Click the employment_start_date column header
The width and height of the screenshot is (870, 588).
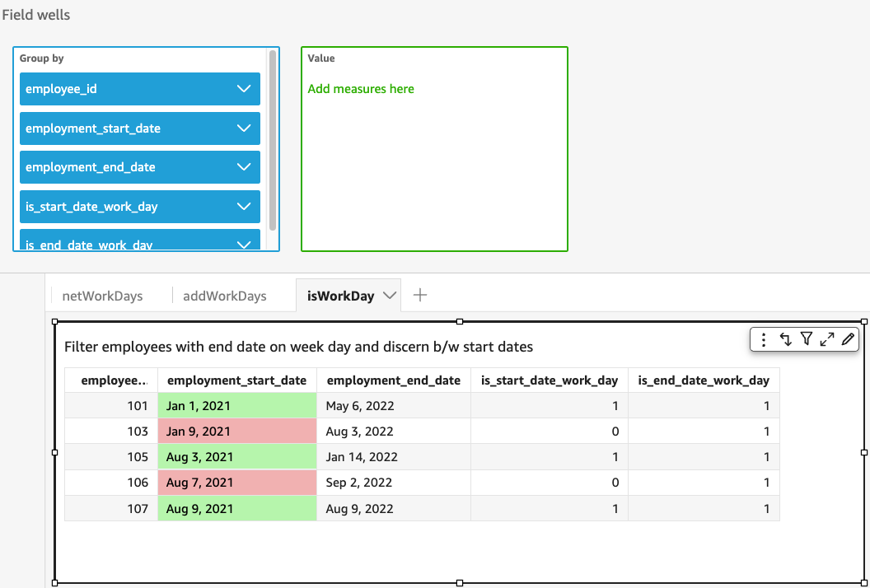pos(236,380)
